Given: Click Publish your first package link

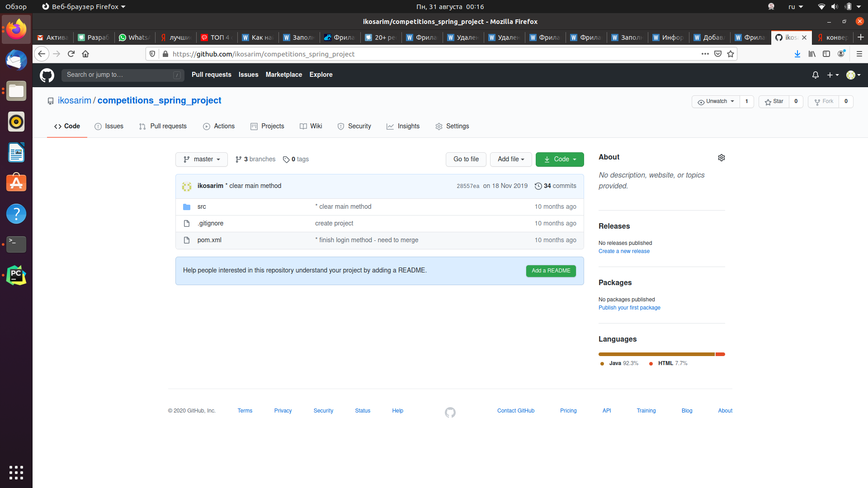Looking at the screenshot, I should [x=629, y=308].
